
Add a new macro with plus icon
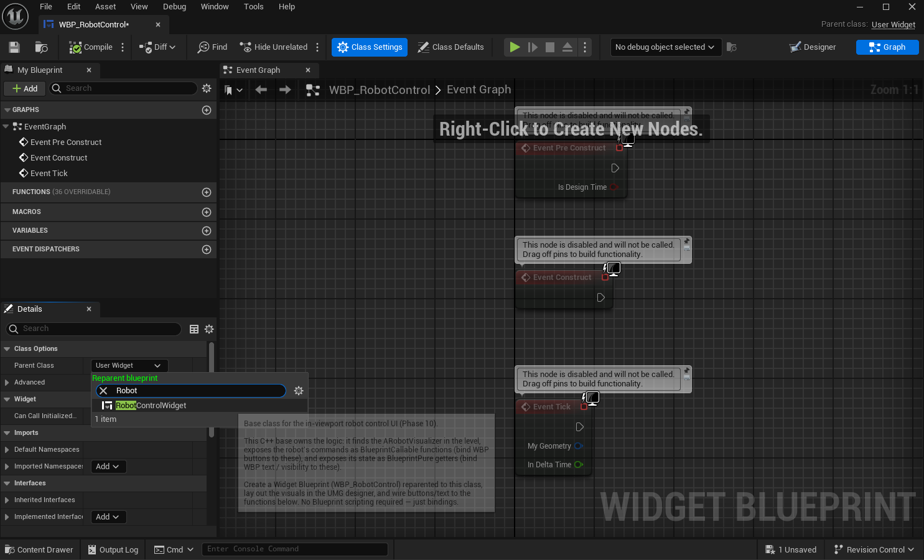pyautogui.click(x=207, y=212)
